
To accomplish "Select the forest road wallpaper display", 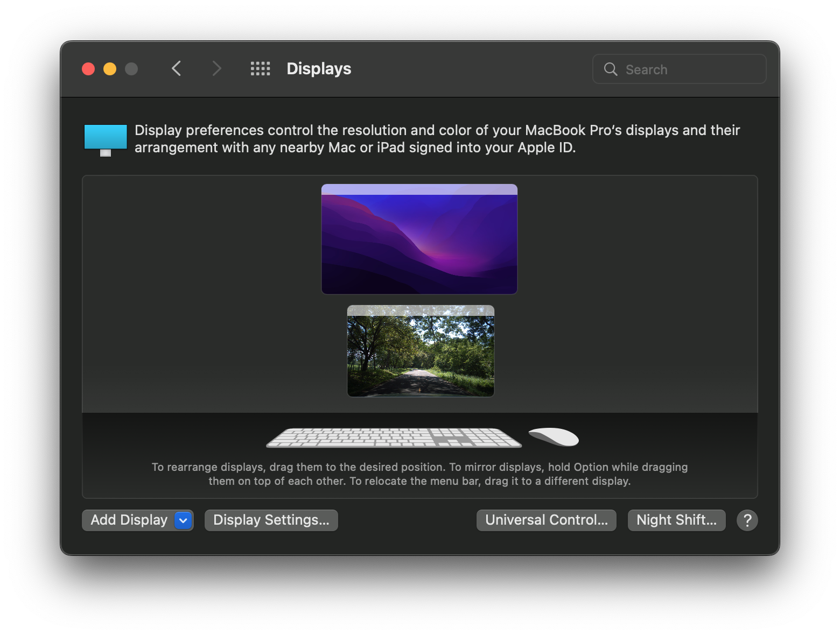I will click(x=421, y=356).
